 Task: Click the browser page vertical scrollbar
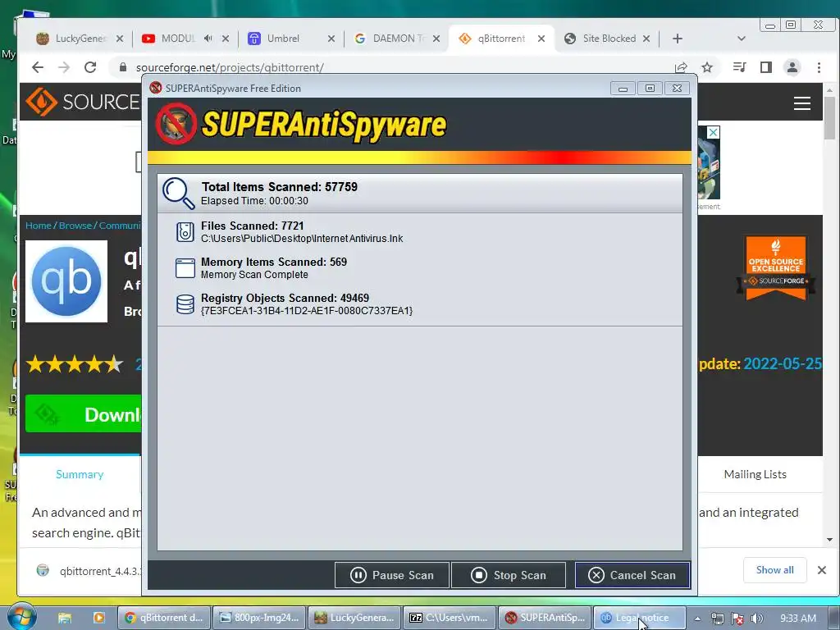pos(829,118)
